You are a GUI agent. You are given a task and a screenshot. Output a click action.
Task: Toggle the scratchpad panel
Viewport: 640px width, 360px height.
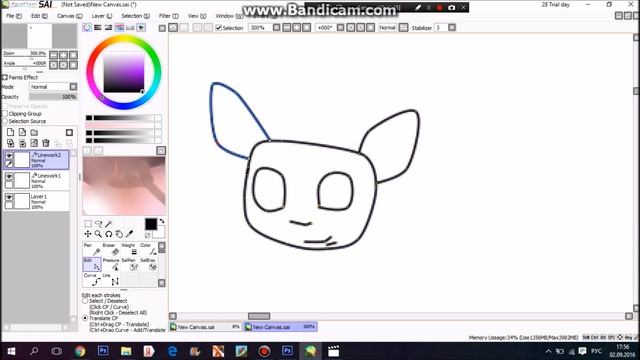click(141, 27)
